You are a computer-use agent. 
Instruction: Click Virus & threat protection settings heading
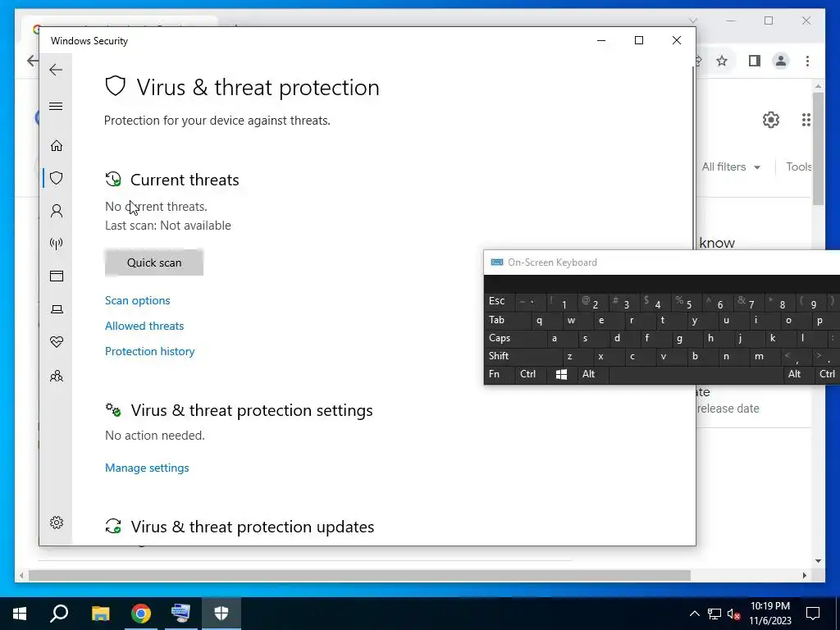pyautogui.click(x=252, y=410)
